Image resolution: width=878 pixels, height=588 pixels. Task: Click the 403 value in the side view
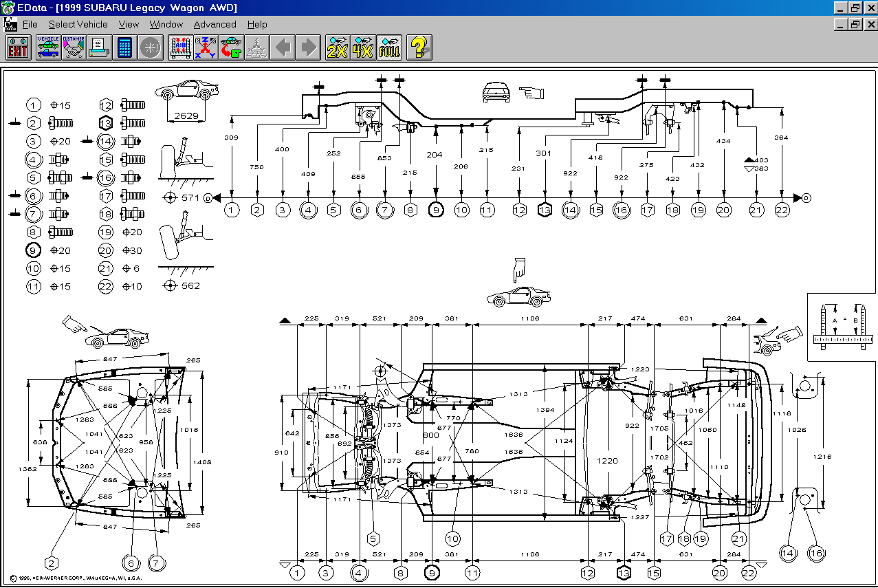click(x=760, y=160)
